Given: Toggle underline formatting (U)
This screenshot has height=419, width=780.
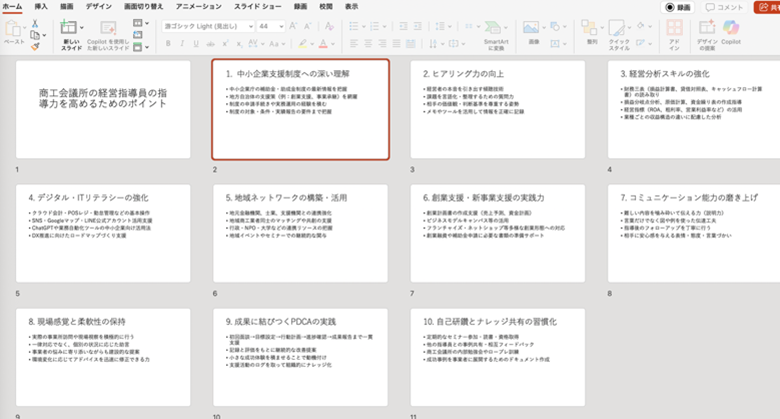Looking at the screenshot, I should pyautogui.click(x=197, y=43).
